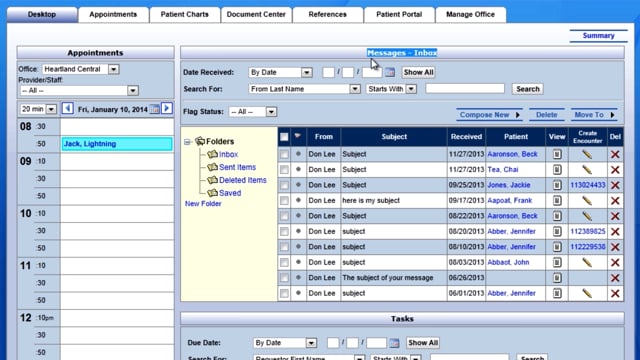Switch to the Appointments tab

coord(113,15)
